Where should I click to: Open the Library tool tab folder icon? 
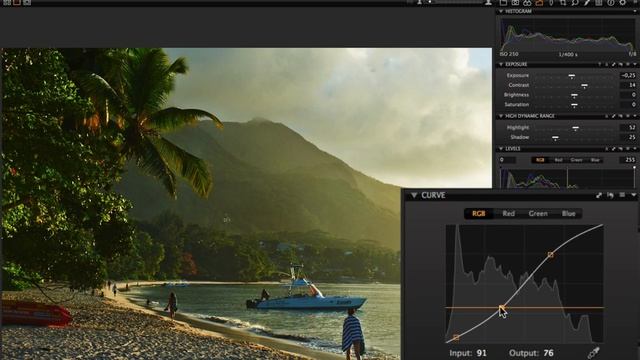503,2
